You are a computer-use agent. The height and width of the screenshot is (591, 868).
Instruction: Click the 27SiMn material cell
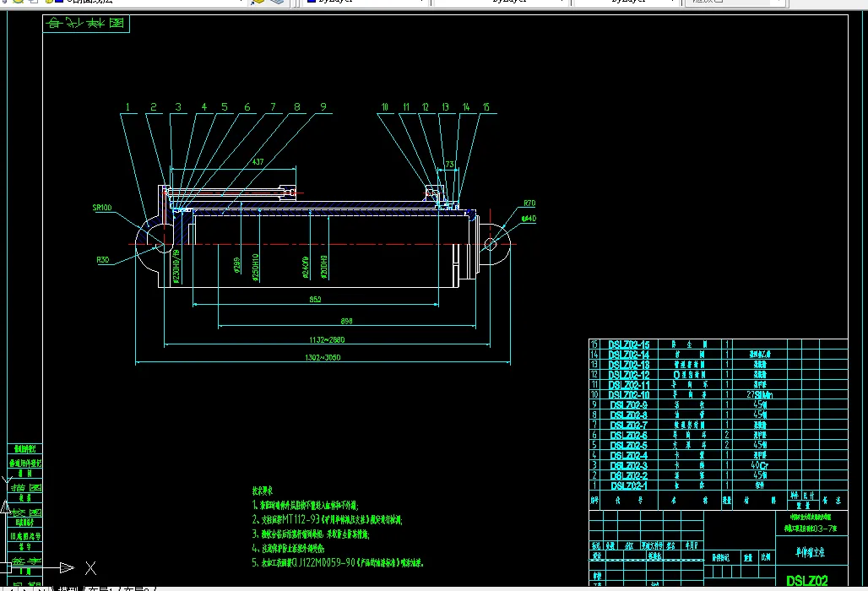761,394
